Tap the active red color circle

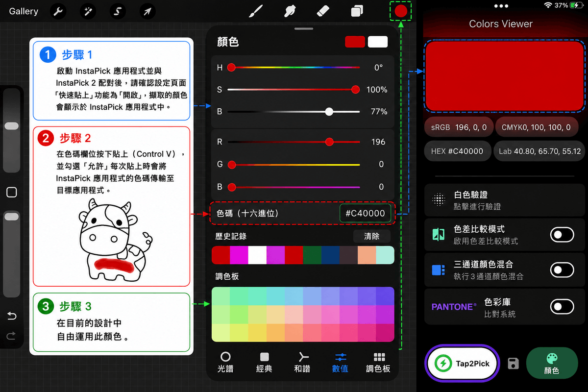pyautogui.click(x=401, y=11)
